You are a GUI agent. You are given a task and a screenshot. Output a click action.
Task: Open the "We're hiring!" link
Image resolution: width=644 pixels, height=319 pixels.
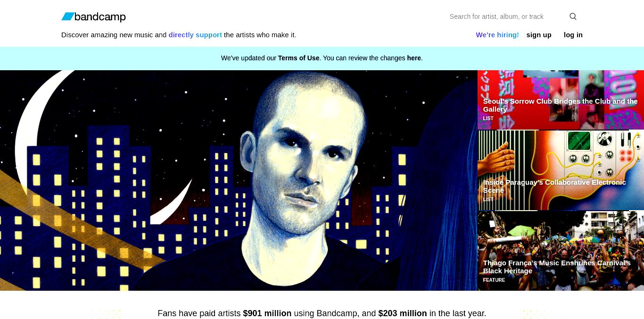tap(497, 35)
